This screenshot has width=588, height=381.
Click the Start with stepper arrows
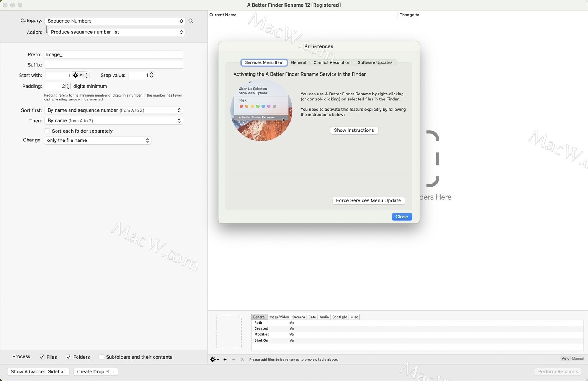87,75
